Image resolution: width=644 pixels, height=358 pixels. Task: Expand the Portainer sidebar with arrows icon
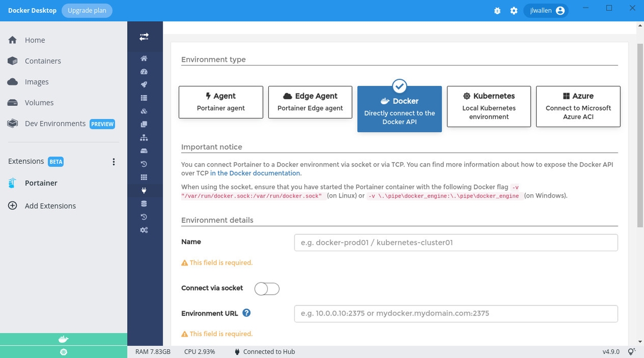(x=144, y=37)
